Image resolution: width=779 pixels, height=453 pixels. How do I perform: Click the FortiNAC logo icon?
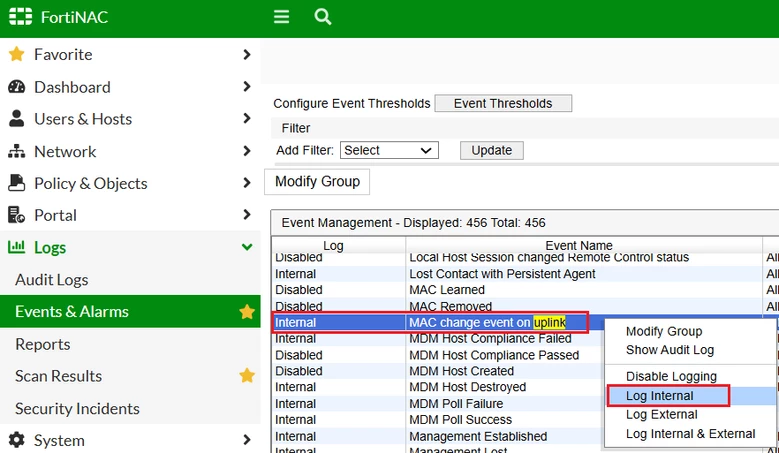tap(20, 17)
